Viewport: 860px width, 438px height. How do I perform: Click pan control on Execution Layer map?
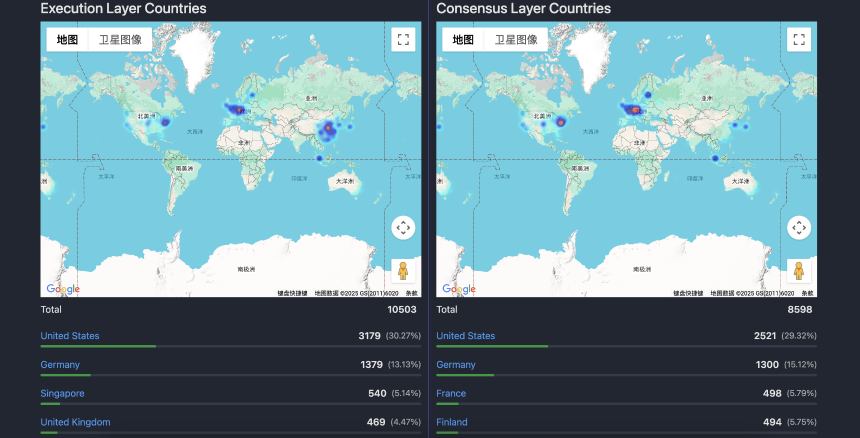point(403,227)
